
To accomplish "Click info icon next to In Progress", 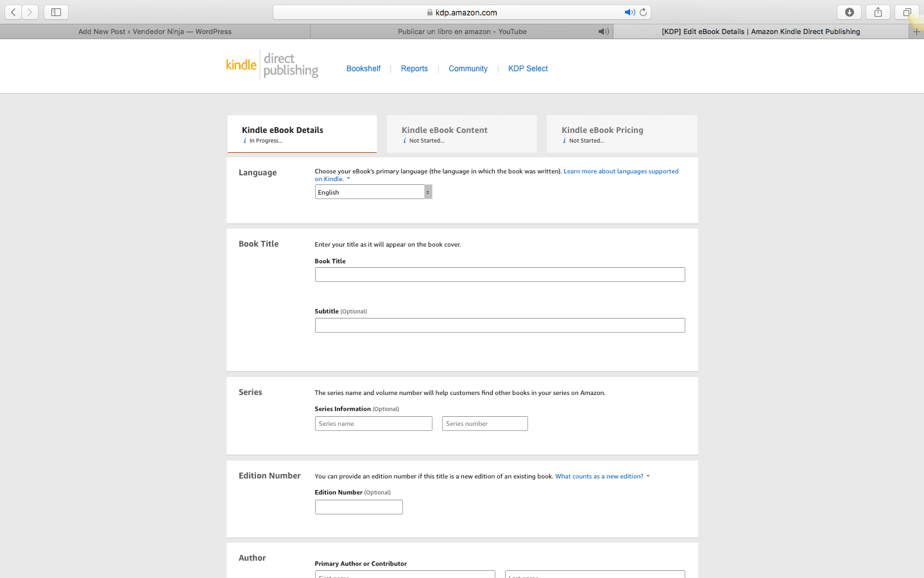I will pos(244,141).
